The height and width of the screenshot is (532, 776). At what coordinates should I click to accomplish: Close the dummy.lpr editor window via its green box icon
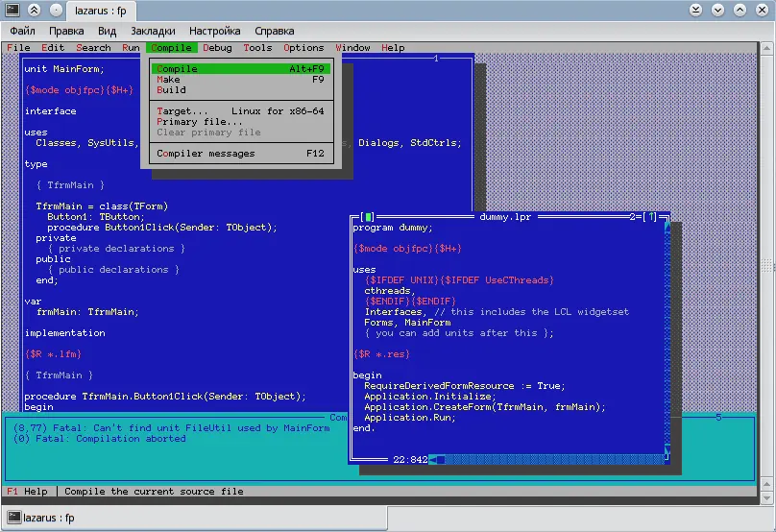[368, 217]
